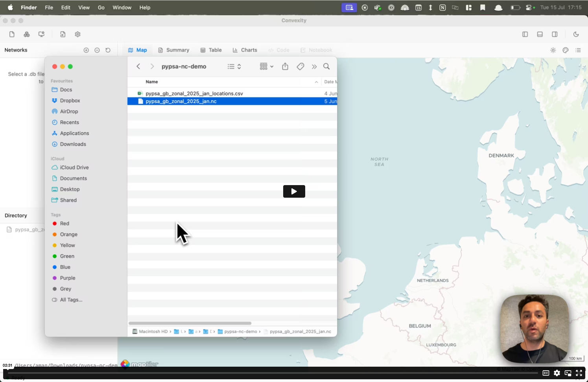Expand more Finder toolbar items chevron
Image resolution: width=588 pixels, height=382 pixels.
(314, 67)
